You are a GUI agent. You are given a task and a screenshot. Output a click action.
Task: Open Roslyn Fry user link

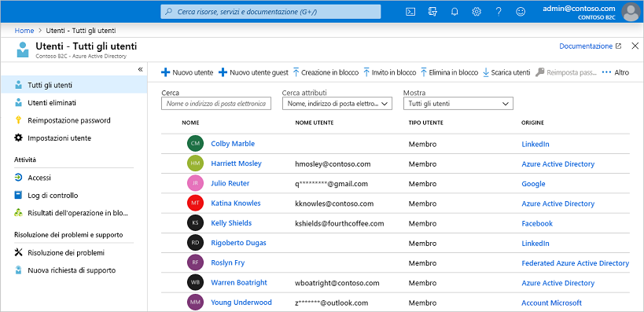pyautogui.click(x=228, y=262)
